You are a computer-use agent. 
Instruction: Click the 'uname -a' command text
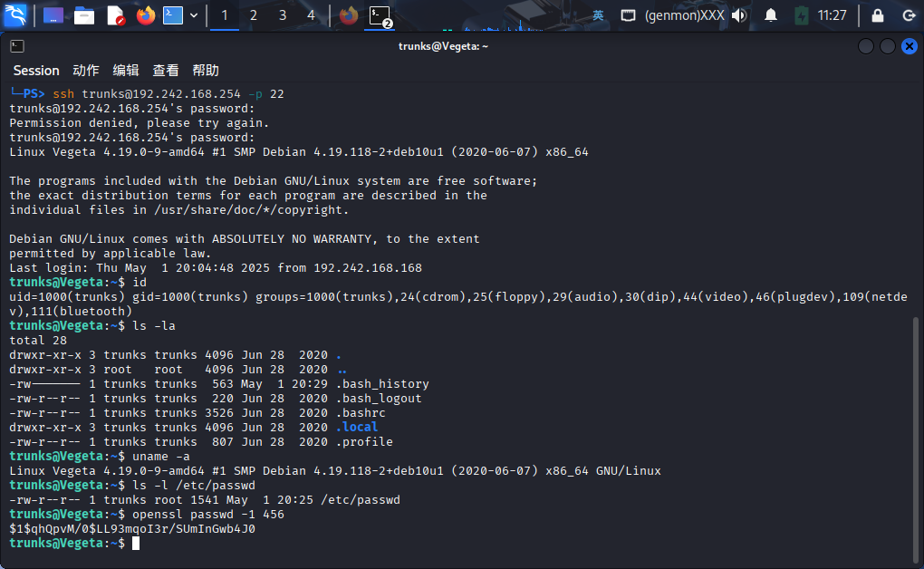[161, 457]
